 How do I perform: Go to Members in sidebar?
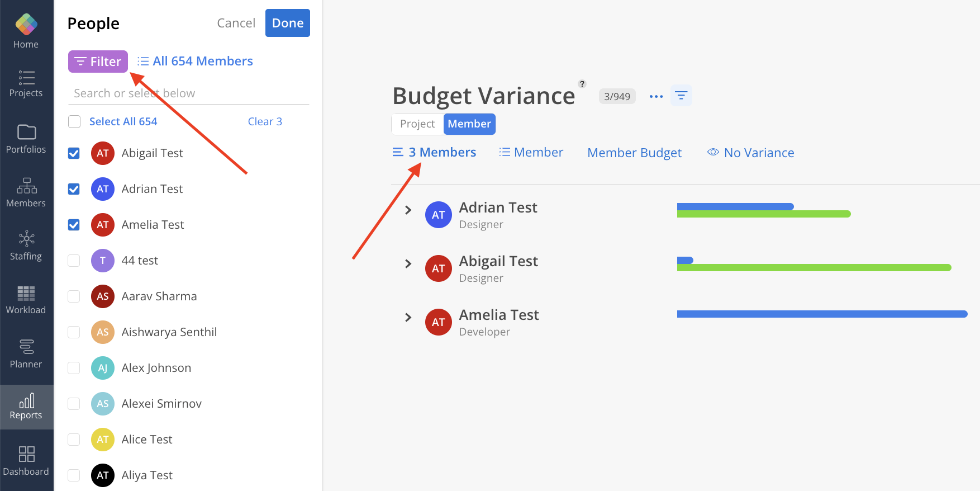tap(26, 193)
